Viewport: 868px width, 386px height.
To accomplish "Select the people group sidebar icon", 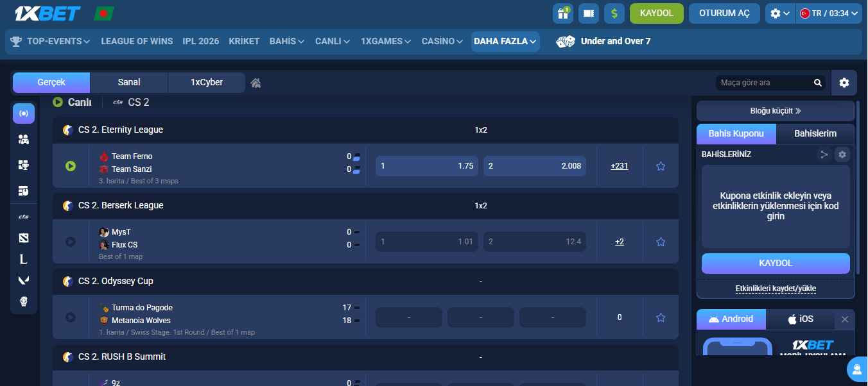I will pos(24,139).
